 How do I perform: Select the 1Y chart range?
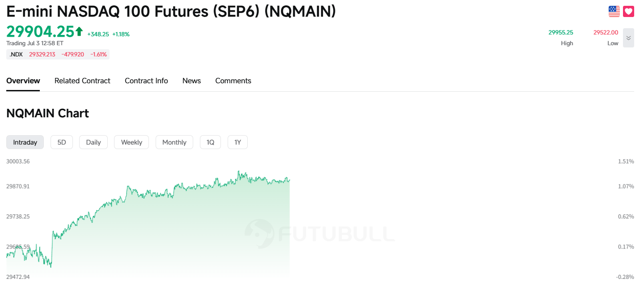pyautogui.click(x=238, y=142)
